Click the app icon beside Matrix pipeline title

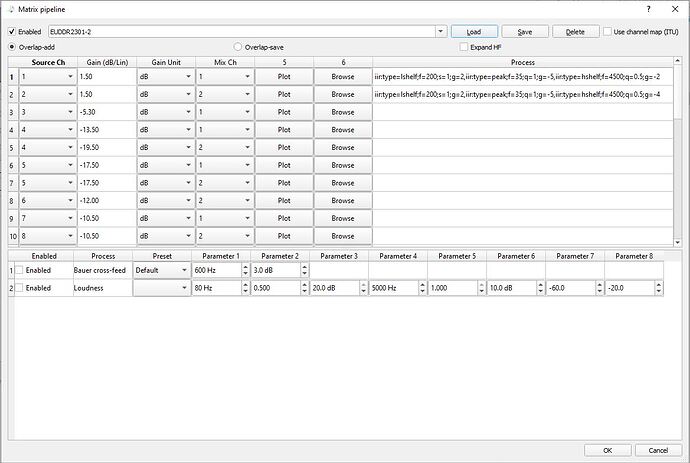coord(11,9)
